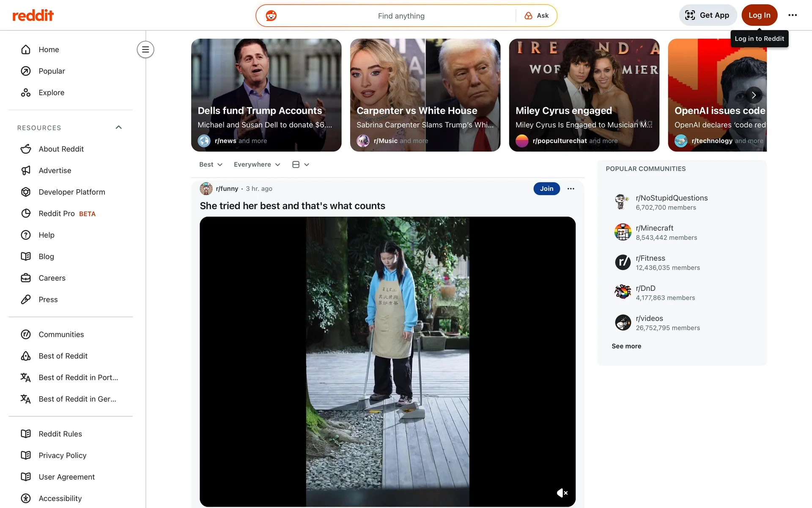Open the Carpenter vs White House card
This screenshot has width=812, height=508.
pos(425,95)
